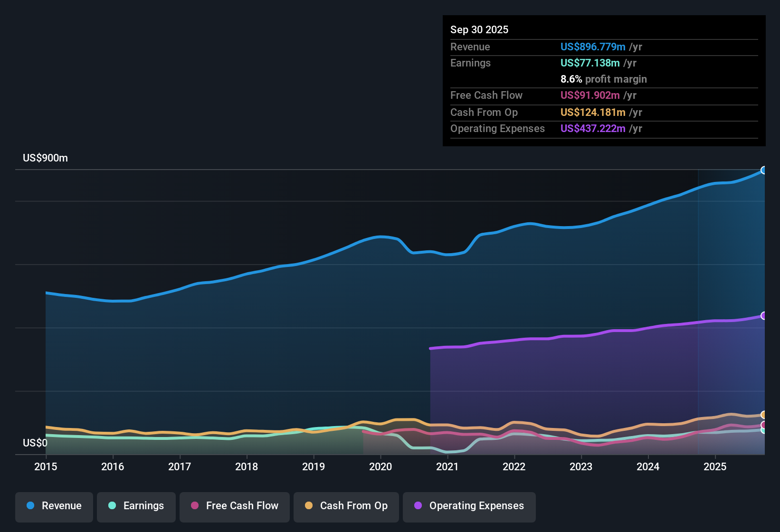The image size is (780, 532).
Task: Click the teal Earnings legend dot
Action: coord(112,506)
